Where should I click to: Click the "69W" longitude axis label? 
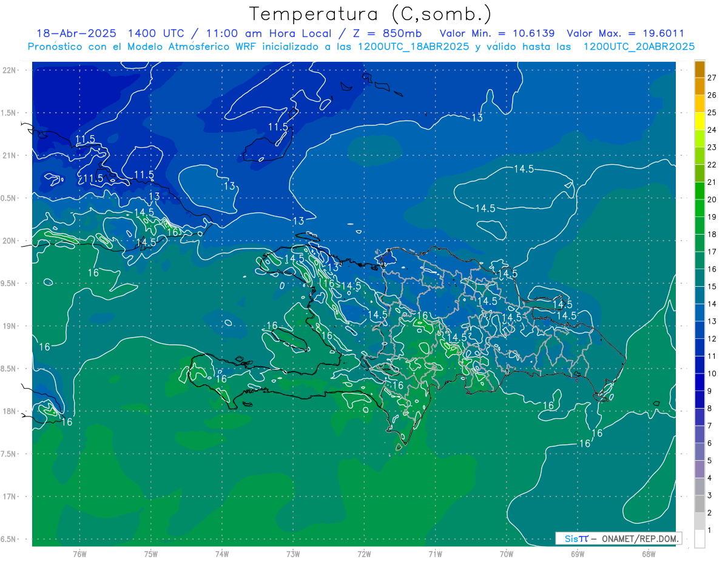(x=577, y=554)
